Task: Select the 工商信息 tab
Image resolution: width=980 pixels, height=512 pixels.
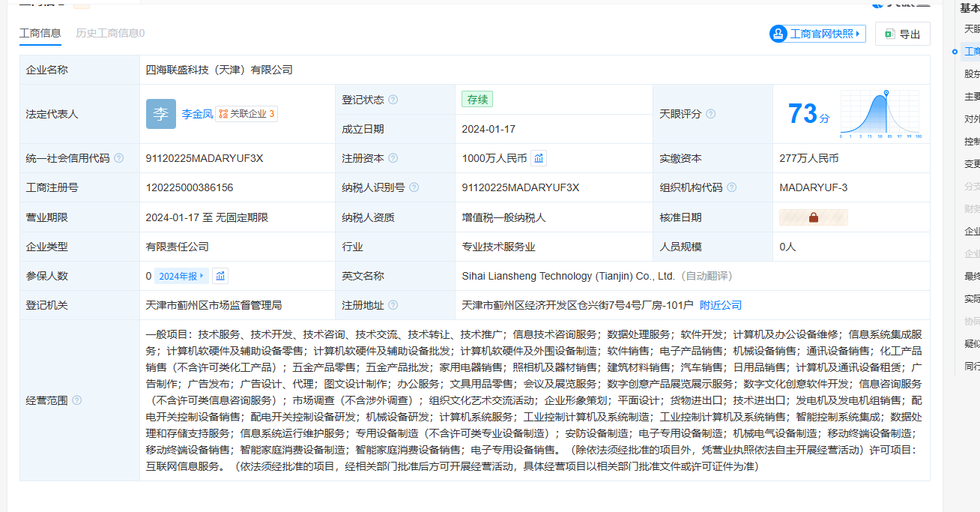Action: (x=40, y=33)
